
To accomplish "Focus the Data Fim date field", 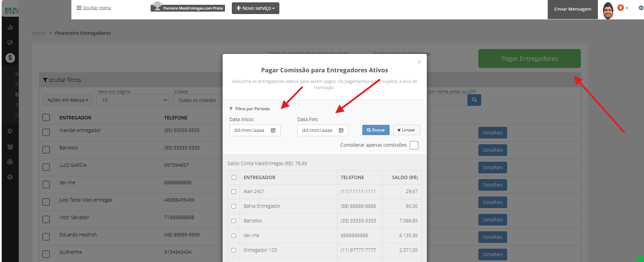I will (x=323, y=130).
